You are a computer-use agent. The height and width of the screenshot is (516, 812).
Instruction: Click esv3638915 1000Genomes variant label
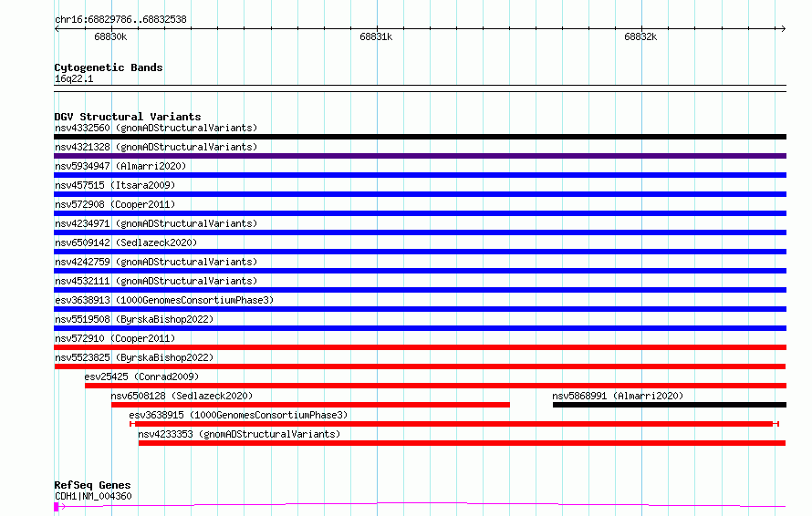click(x=238, y=415)
